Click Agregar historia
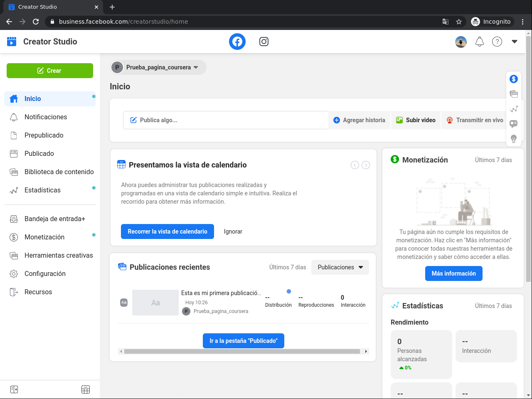The height and width of the screenshot is (399, 532). pyautogui.click(x=360, y=120)
